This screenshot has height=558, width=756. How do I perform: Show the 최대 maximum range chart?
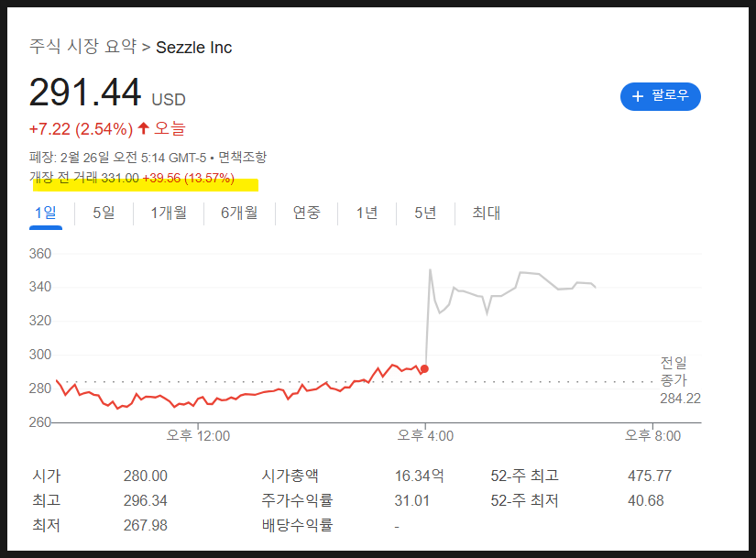(x=486, y=213)
